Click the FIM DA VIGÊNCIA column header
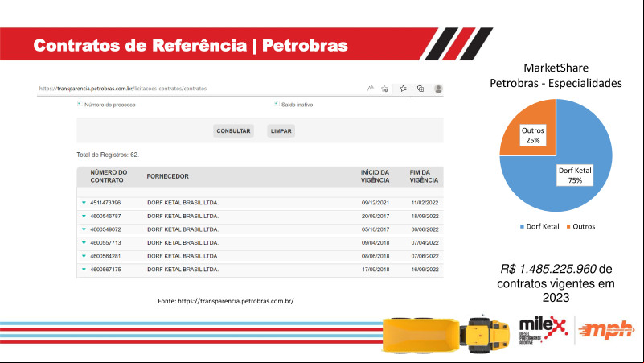Screen dimensions: 644x363 424,176
